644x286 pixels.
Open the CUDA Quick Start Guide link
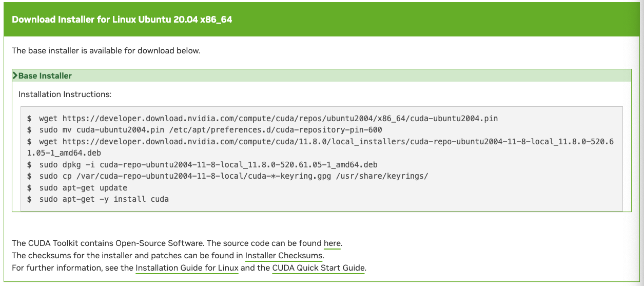click(318, 268)
